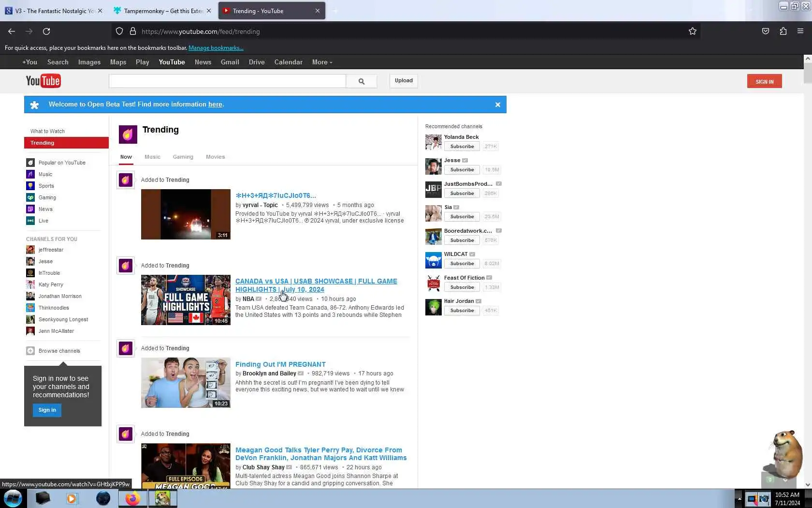Screen dimensions: 812x508
Task: Reload the page
Action: pos(46,31)
